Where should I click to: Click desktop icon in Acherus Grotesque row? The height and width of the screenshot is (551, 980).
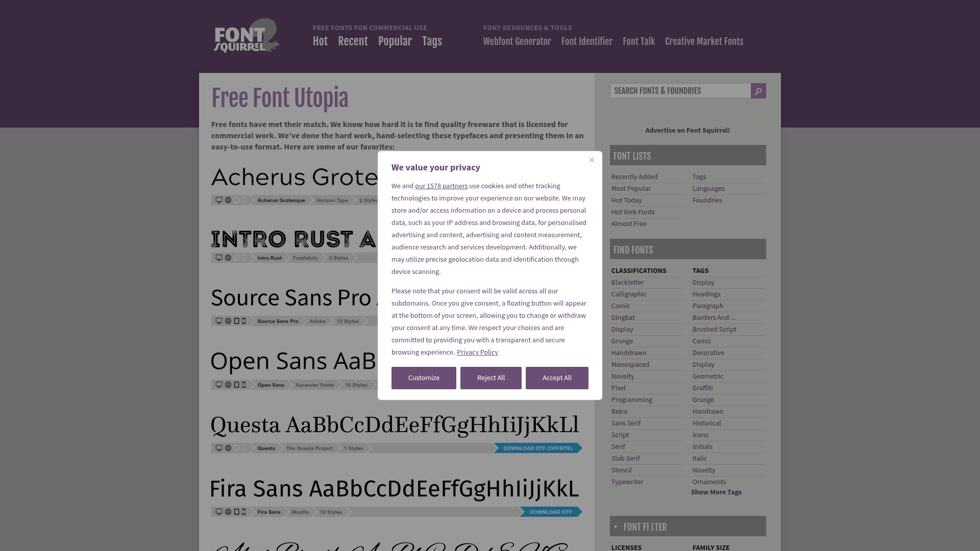click(219, 200)
